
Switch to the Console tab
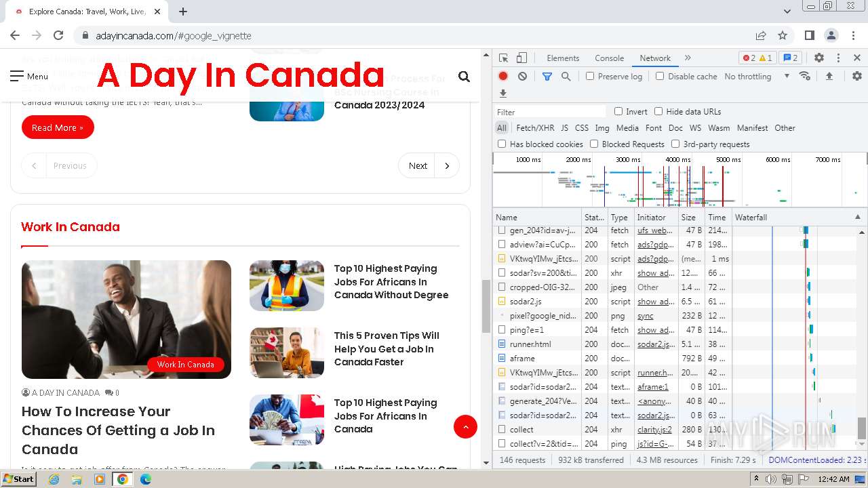609,58
